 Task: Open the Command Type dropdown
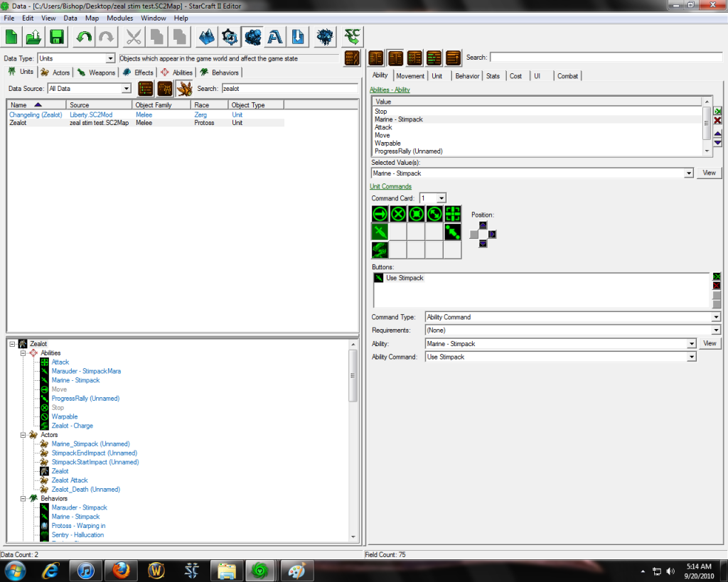[x=716, y=317]
